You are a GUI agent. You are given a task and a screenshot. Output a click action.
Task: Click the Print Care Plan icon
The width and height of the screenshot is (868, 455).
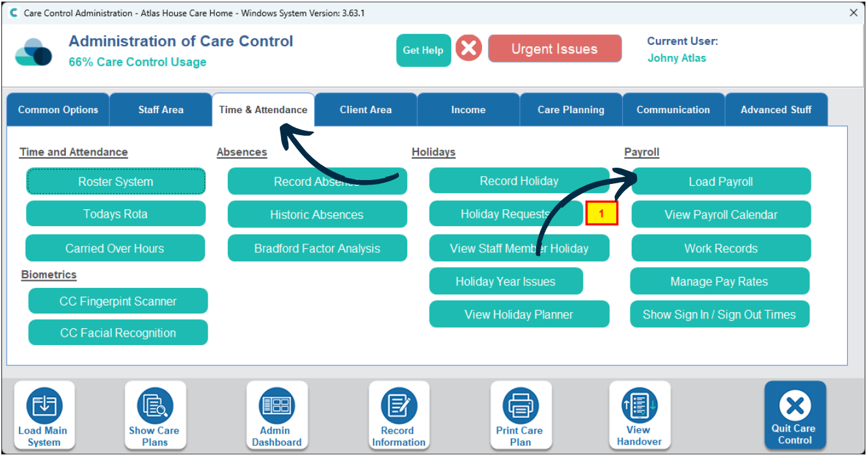[x=521, y=416]
